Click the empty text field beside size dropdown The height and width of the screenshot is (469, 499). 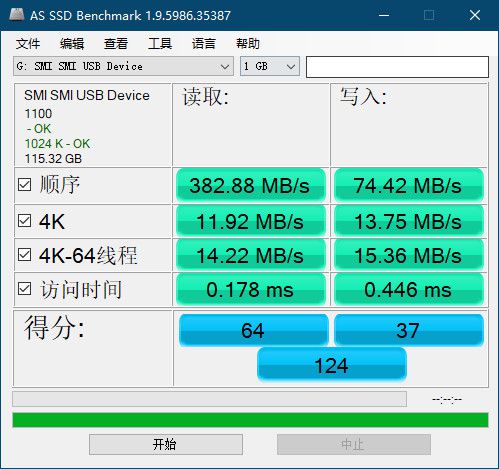[x=397, y=67]
